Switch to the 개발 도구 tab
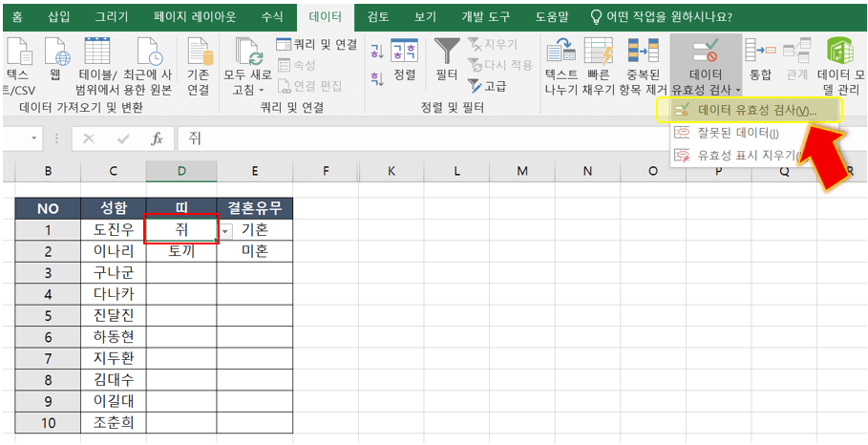This screenshot has height=445, width=868. click(x=485, y=16)
